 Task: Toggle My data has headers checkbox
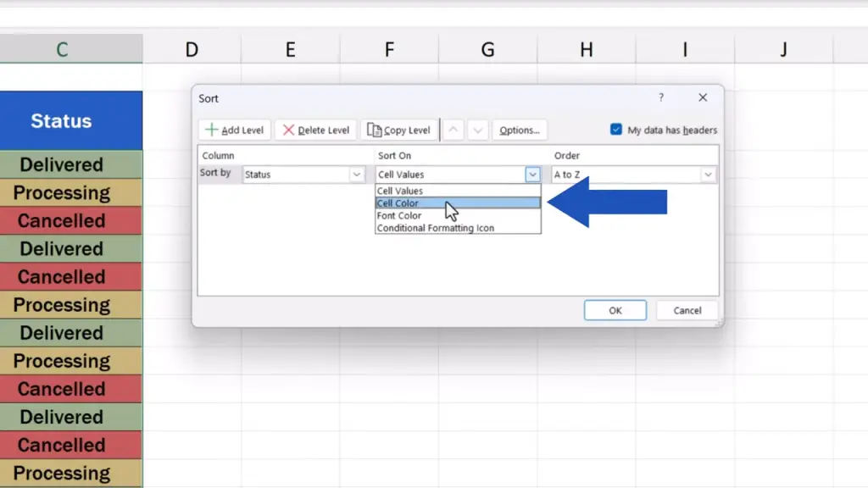coord(616,130)
